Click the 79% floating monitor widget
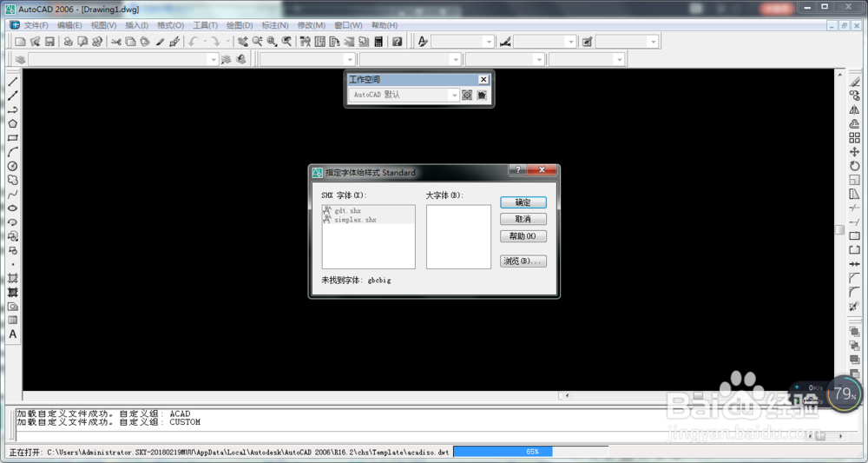The image size is (868, 463). point(845,394)
